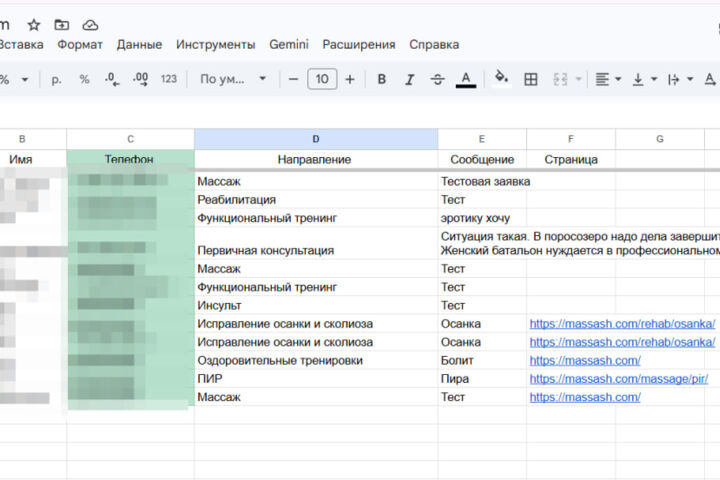Select the Первичная консультация cell
Viewport: 720px width, 480px height.
point(316,243)
